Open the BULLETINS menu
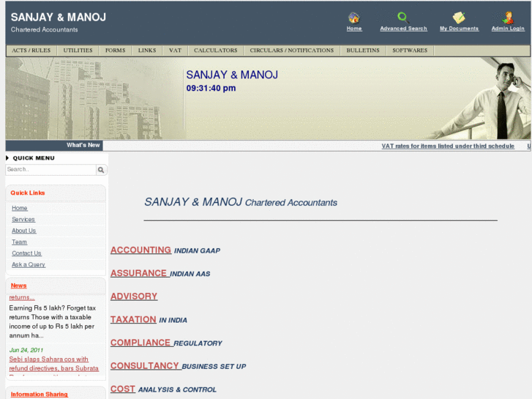 (363, 51)
